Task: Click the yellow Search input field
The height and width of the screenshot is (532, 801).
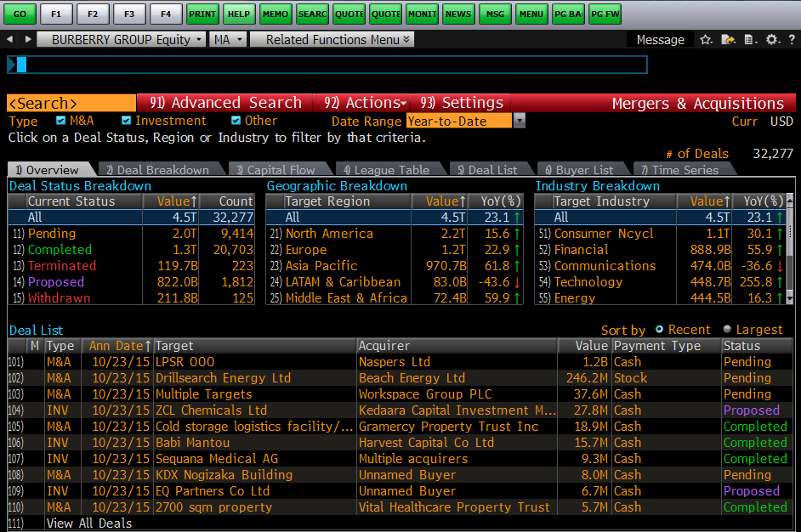Action: pyautogui.click(x=71, y=103)
